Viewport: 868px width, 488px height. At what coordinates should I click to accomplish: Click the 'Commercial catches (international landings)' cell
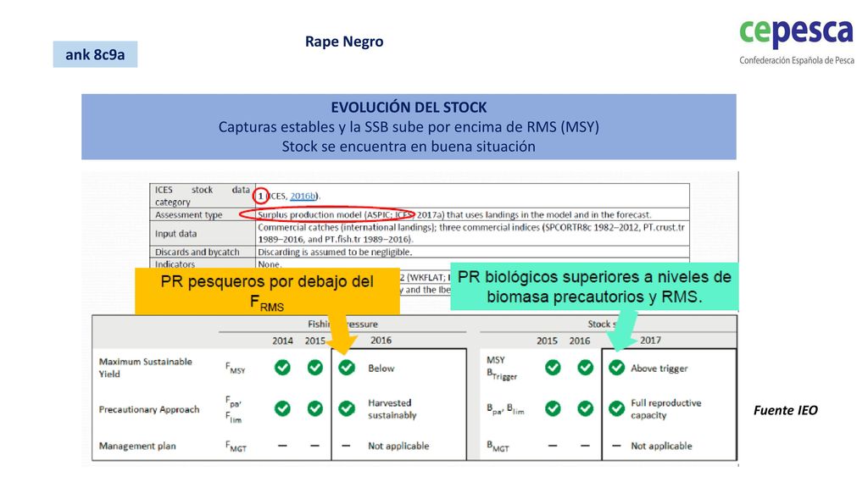click(471, 234)
